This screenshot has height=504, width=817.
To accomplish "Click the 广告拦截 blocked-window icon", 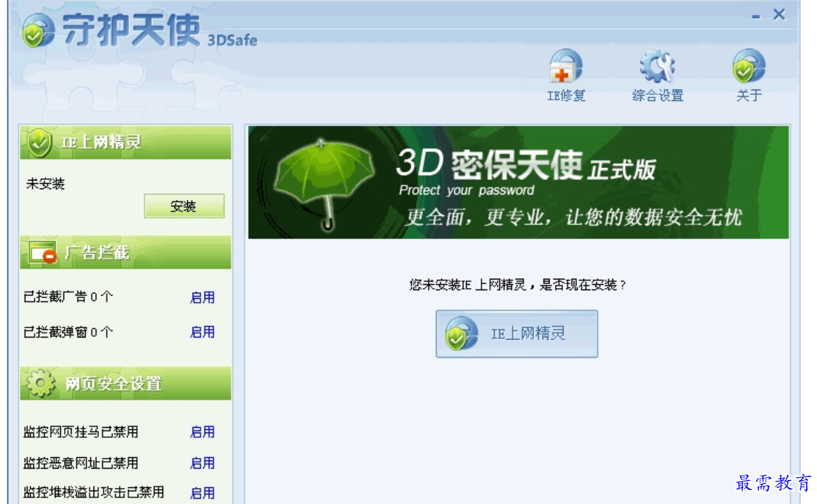I will (42, 253).
